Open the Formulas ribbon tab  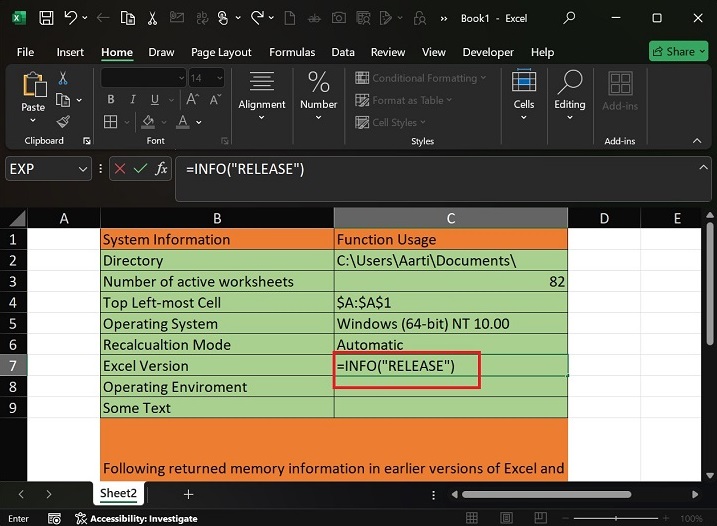pos(291,52)
